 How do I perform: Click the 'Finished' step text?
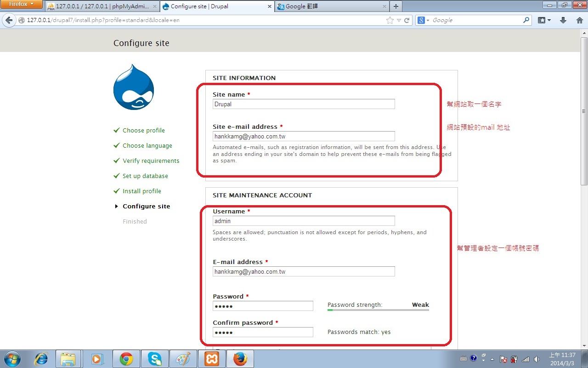(135, 221)
